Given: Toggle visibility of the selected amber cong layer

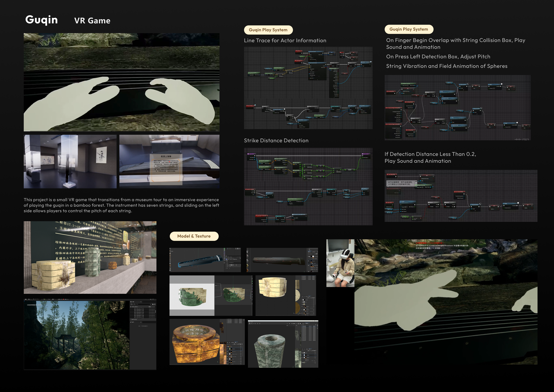Looking at the screenshot, I should tap(227, 349).
